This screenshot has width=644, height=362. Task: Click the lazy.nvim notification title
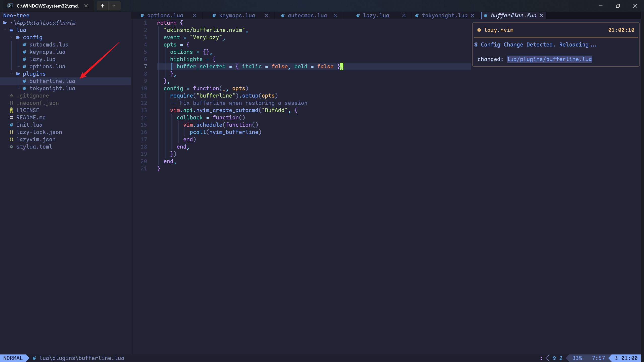tap(499, 30)
